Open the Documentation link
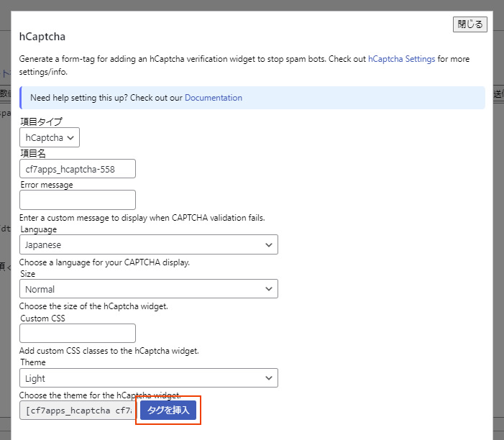The width and height of the screenshot is (504, 440). (214, 98)
